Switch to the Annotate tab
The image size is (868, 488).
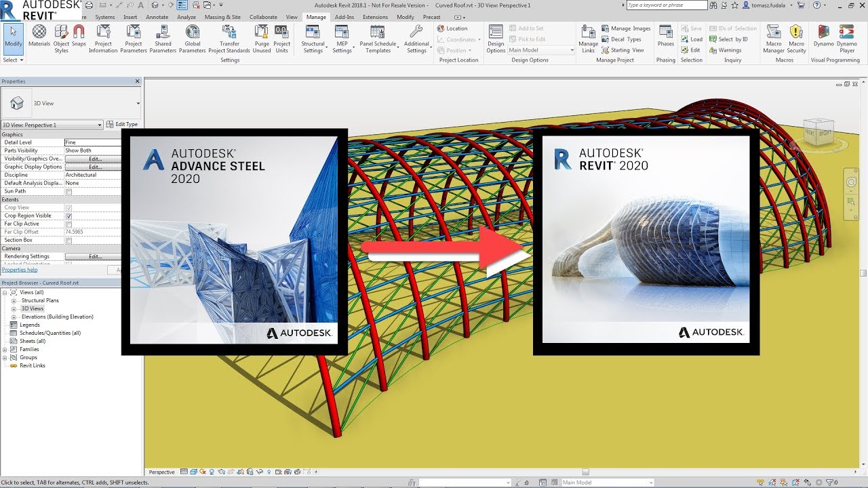pos(157,17)
